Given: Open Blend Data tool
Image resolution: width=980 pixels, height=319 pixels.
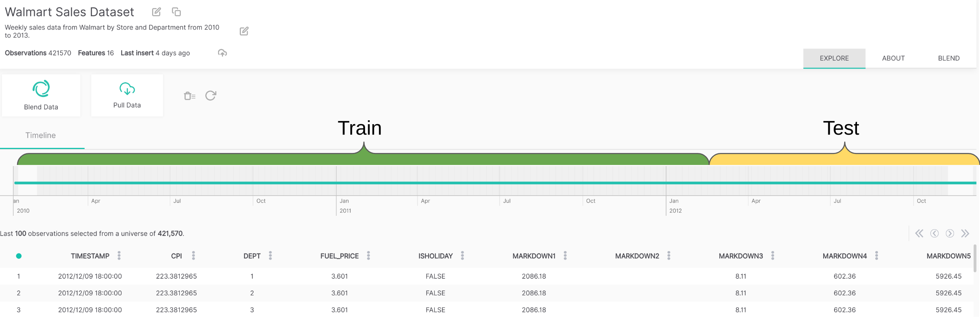Looking at the screenshot, I should click(x=41, y=95).
